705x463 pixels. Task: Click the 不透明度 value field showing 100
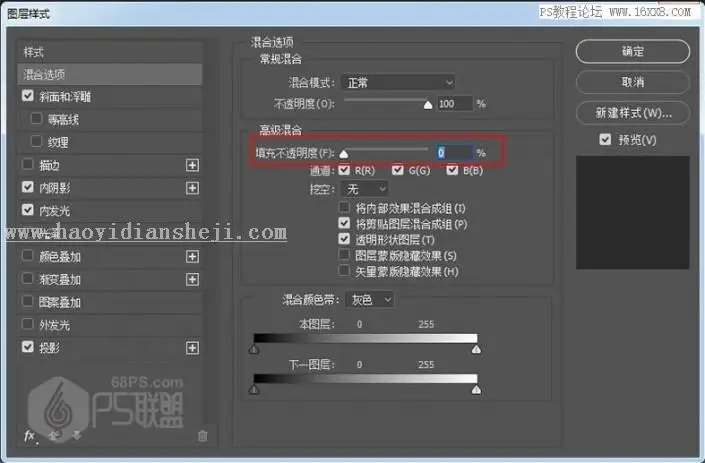455,104
